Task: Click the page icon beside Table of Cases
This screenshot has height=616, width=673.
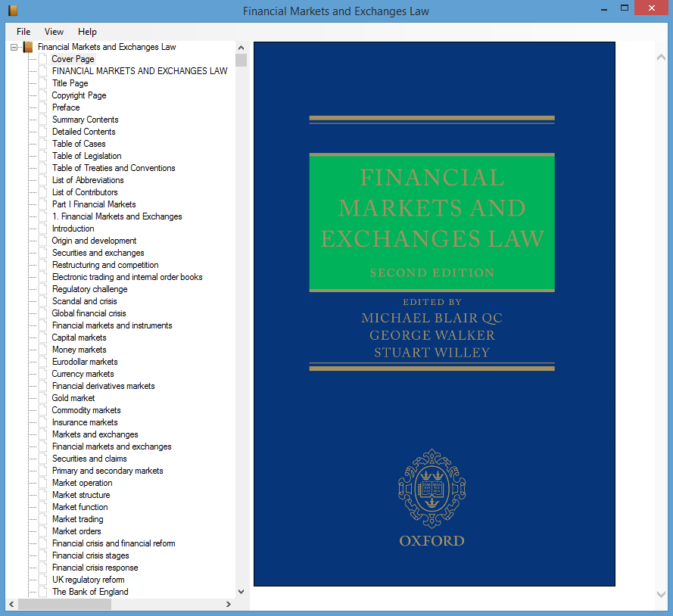Action: pyautogui.click(x=43, y=144)
